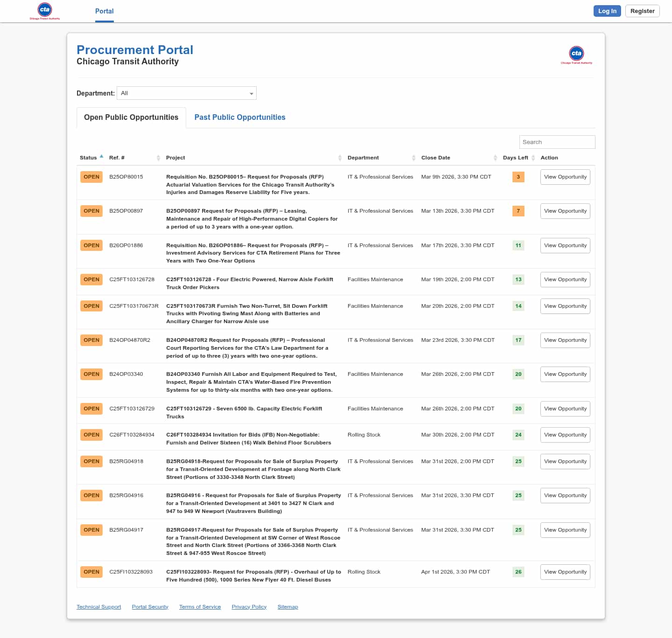Viewport: 672px width, 638px height.
Task: Click the Court Reporting Services project description
Action: pyautogui.click(x=247, y=348)
